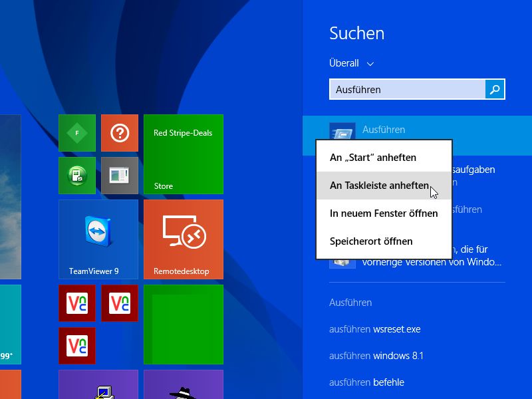Click the Ausführen app icon in results
Screen dimensions: 532x399
[342, 131]
